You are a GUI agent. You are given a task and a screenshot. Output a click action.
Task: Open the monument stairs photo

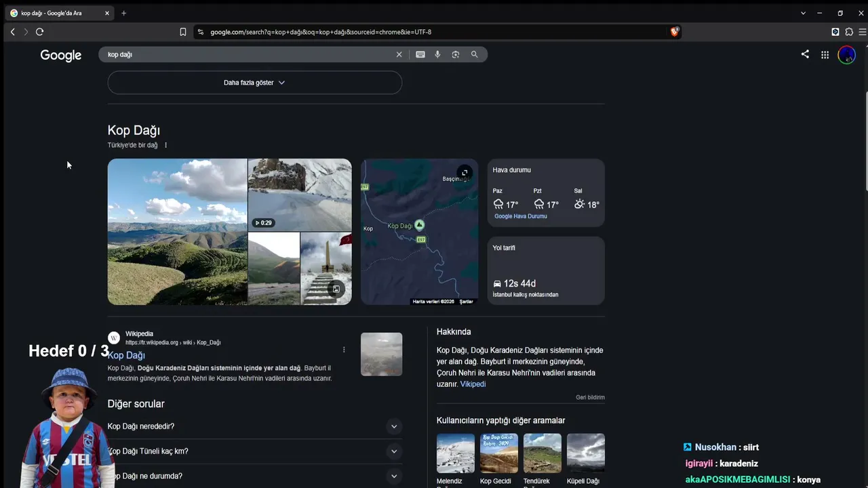326,268
